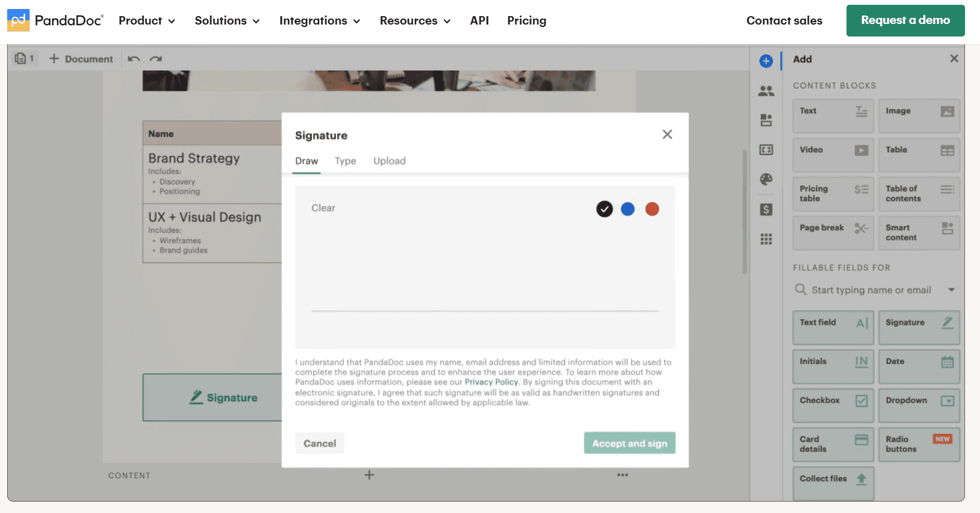Add a new Document
Viewport: 980px width, 513px height.
81,59
